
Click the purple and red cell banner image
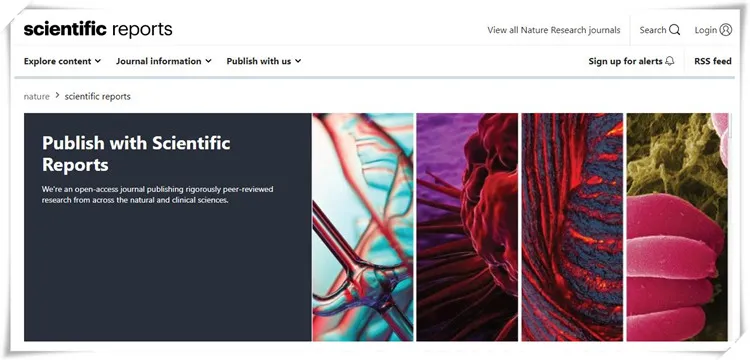pyautogui.click(x=467, y=227)
